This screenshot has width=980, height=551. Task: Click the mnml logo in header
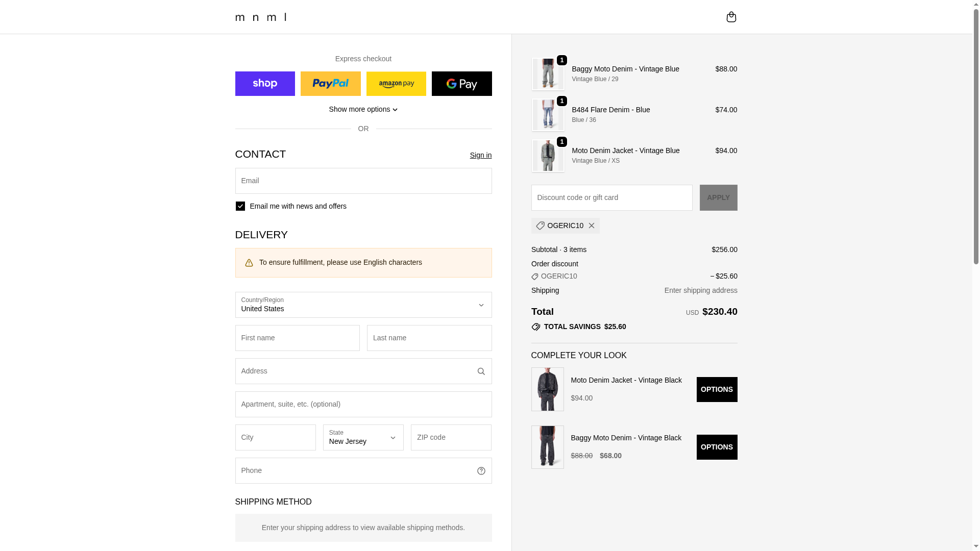point(261,17)
